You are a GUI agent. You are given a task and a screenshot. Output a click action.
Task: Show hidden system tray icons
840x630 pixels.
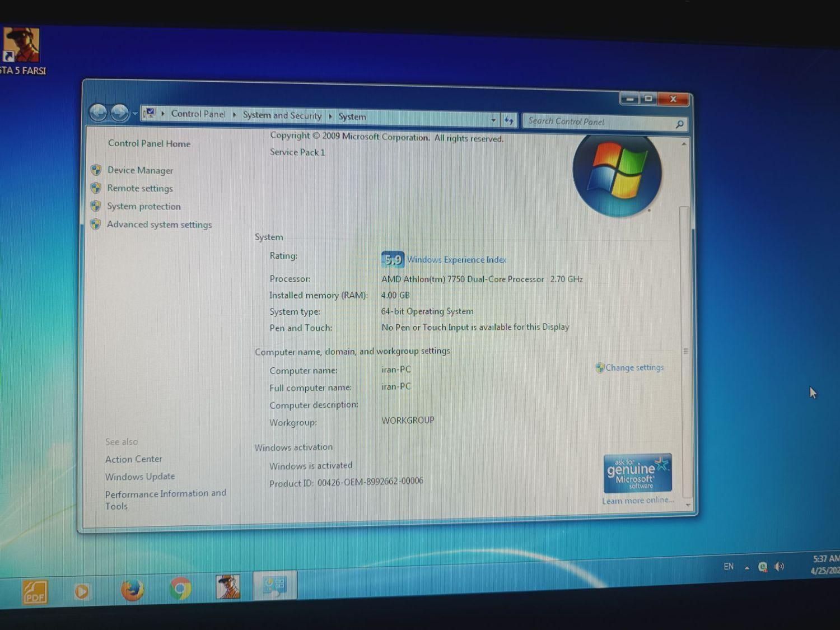tap(746, 567)
